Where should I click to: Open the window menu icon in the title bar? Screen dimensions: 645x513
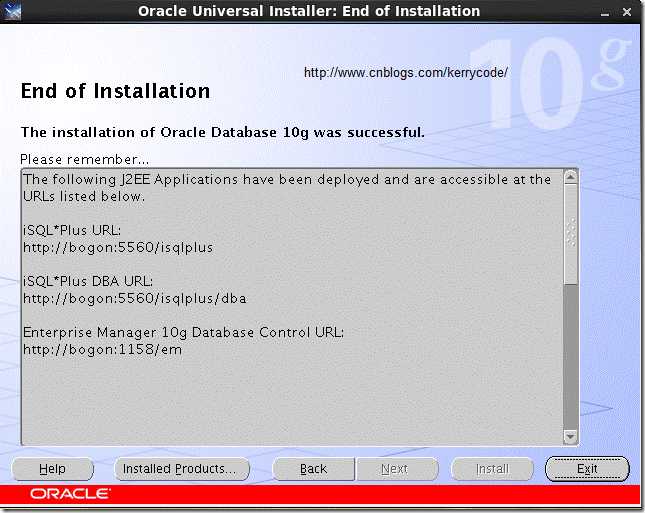pos(11,11)
